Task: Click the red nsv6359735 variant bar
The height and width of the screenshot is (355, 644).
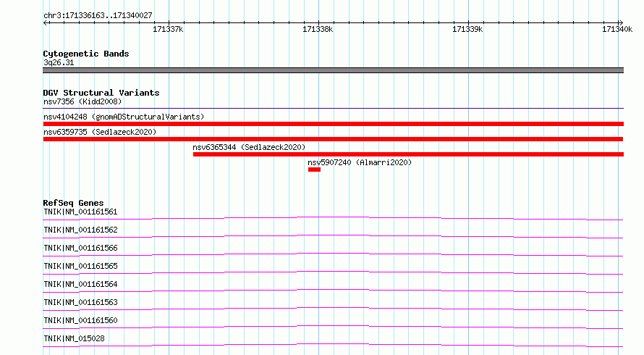Action: (x=333, y=139)
